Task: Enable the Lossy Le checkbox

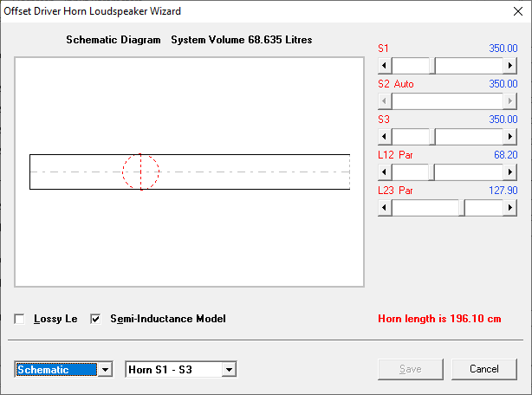Action: pos(19,319)
